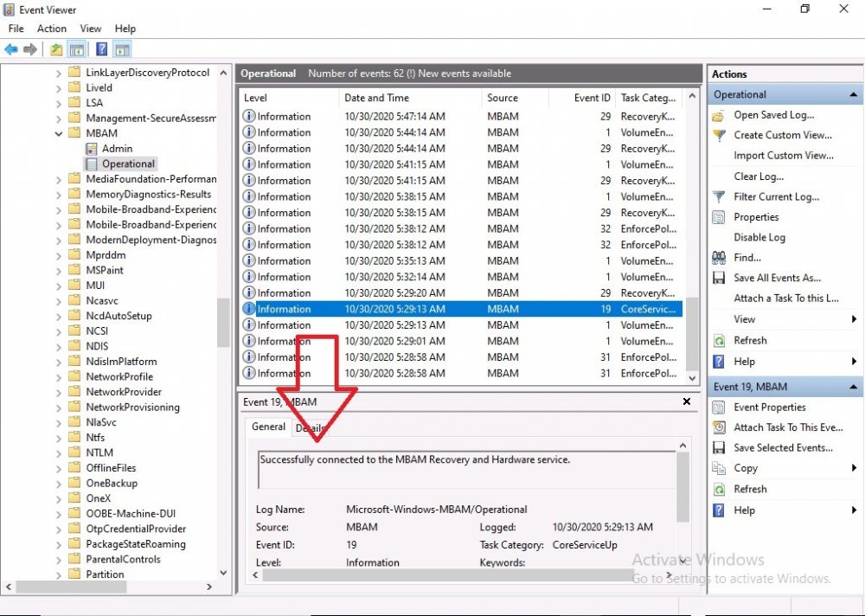Expand the LinkLayerDiscoveryProtocol node

(59, 73)
